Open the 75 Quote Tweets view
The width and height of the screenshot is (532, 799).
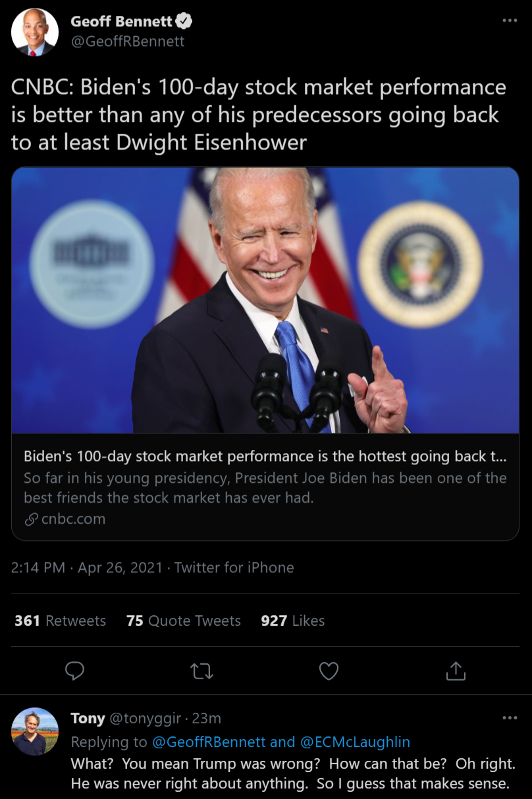click(183, 620)
